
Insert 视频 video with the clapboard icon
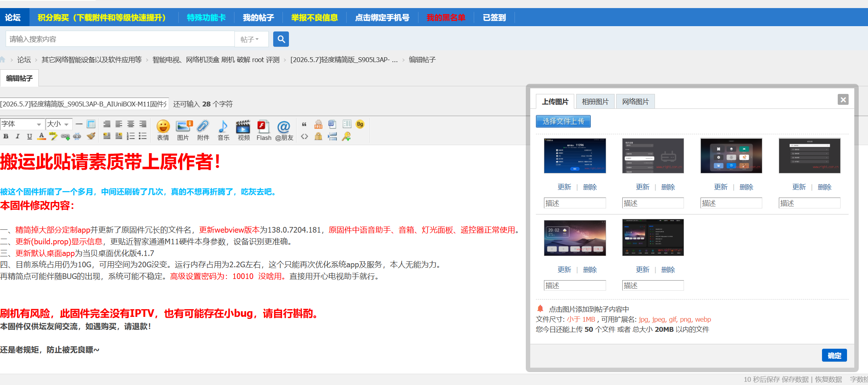[x=243, y=130]
